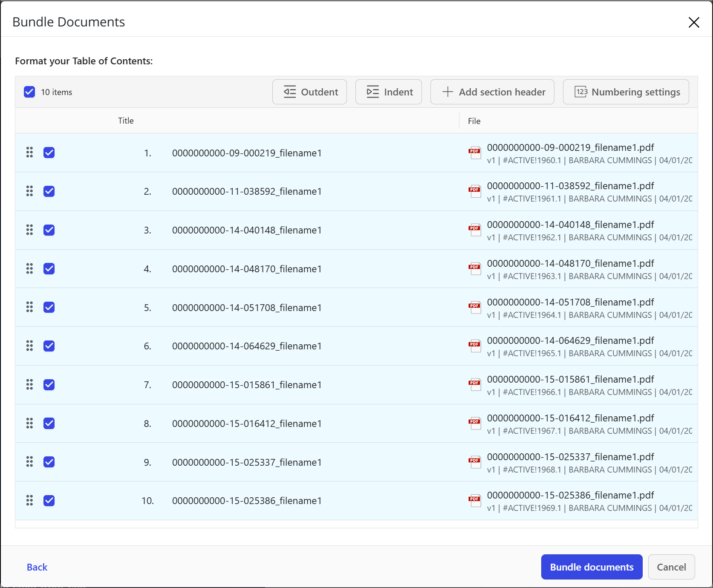Click the Bundle documents button
This screenshot has height=588, width=713.
(592, 567)
